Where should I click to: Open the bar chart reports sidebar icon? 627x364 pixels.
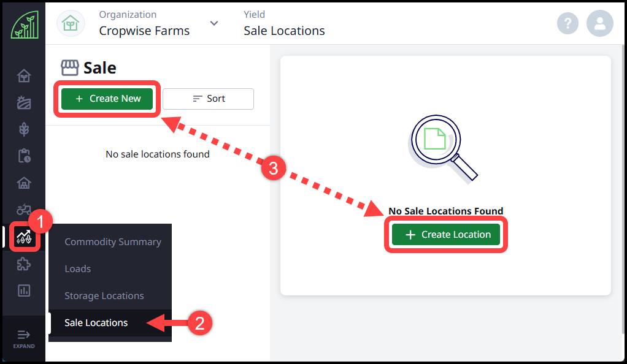point(24,290)
